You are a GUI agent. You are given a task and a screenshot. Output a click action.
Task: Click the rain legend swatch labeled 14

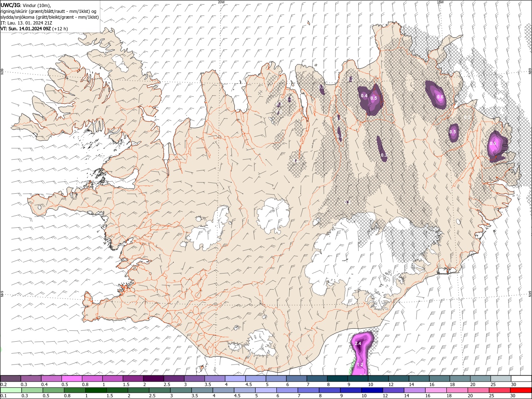click(x=414, y=390)
